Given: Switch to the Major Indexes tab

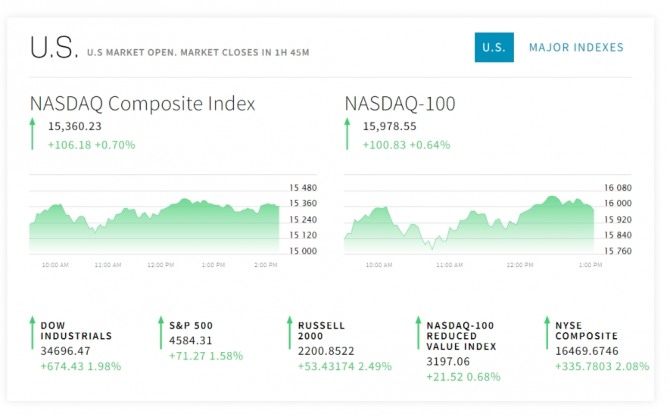Looking at the screenshot, I should tap(576, 47).
